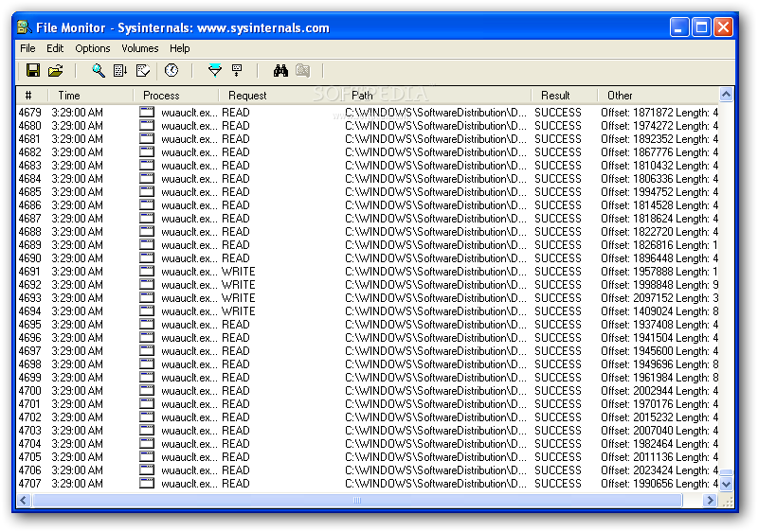
Task: Click the 3:29:00 AM time in row 4690
Action: point(78,258)
